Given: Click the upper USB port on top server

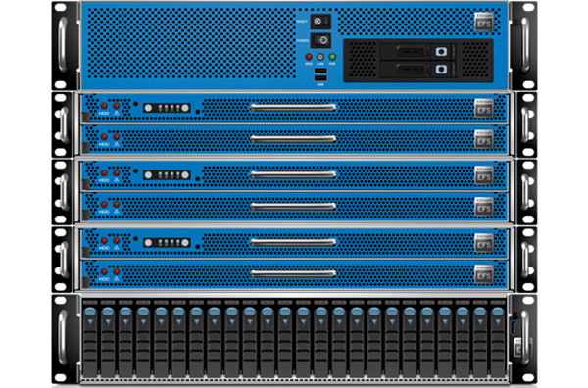Looking at the screenshot, I should (x=320, y=72).
